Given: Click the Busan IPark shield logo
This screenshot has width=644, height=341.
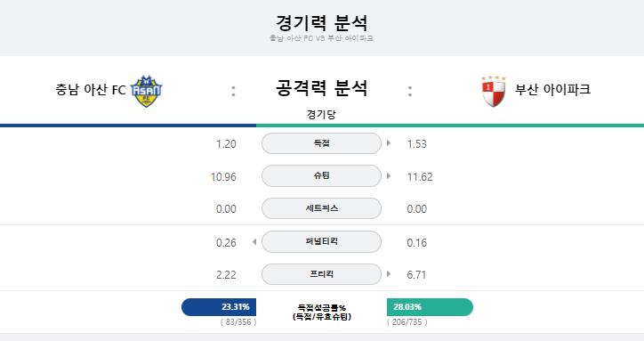Looking at the screenshot, I should [494, 92].
